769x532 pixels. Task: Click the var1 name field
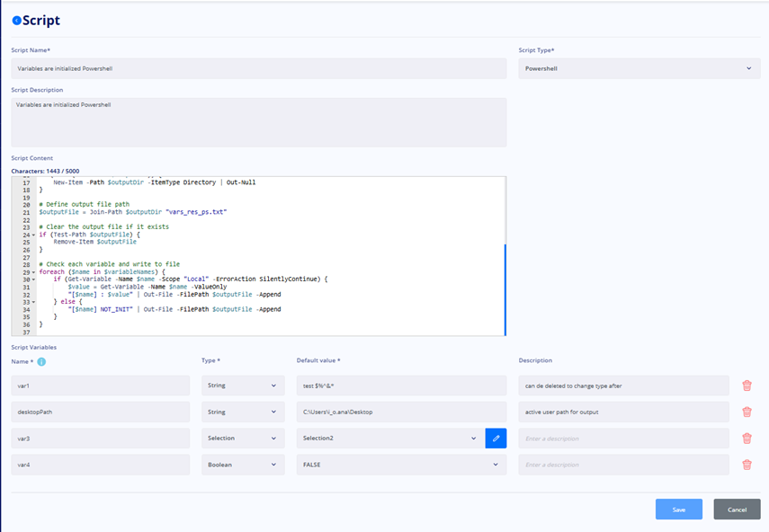101,386
